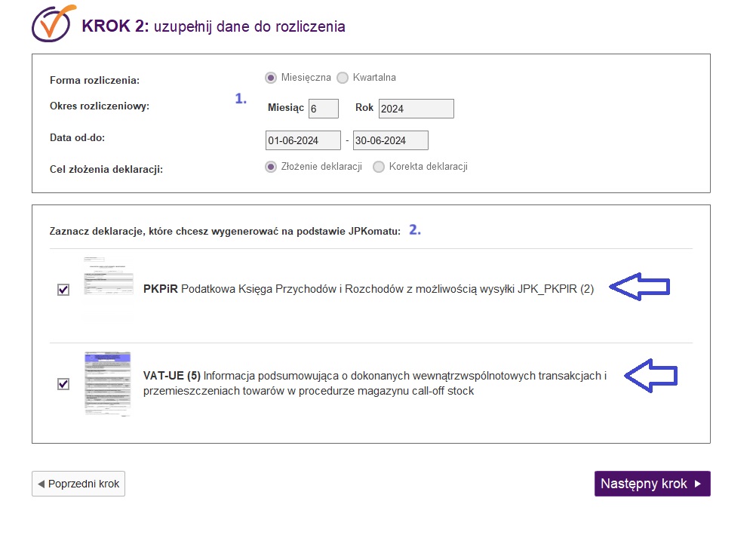The image size is (756, 538).
Task: Click the Data od-do label
Action: (x=77, y=138)
